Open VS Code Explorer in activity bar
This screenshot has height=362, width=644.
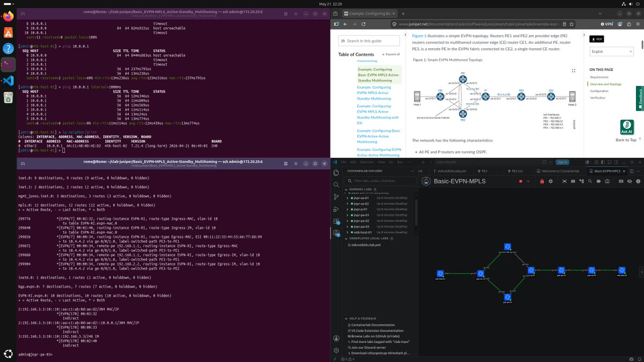coord(336,172)
